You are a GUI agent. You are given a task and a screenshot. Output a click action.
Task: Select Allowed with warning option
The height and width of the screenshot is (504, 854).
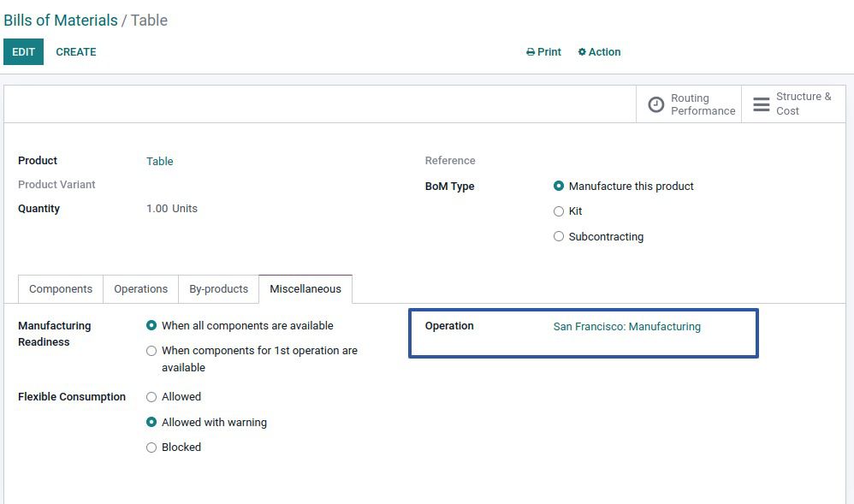[x=151, y=422]
